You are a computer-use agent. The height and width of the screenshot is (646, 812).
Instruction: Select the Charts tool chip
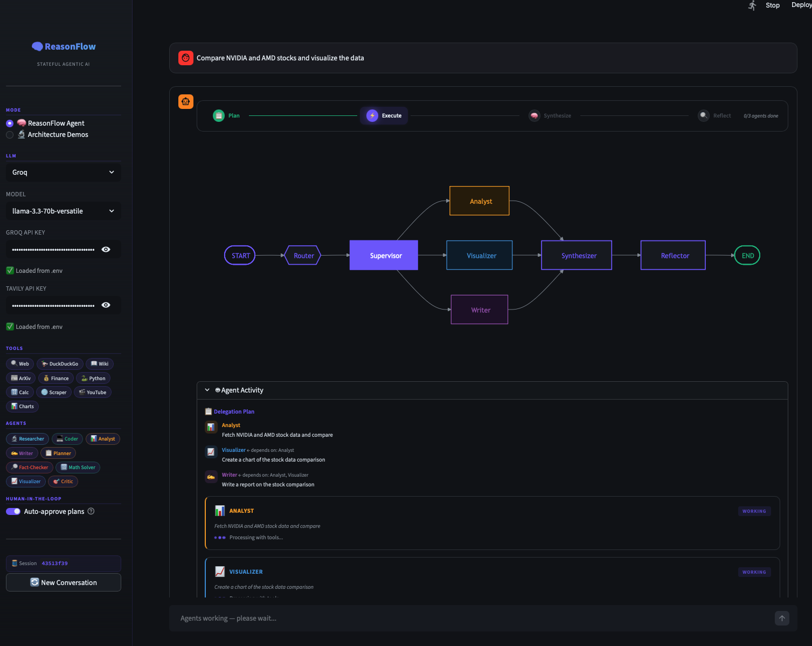pos(22,407)
